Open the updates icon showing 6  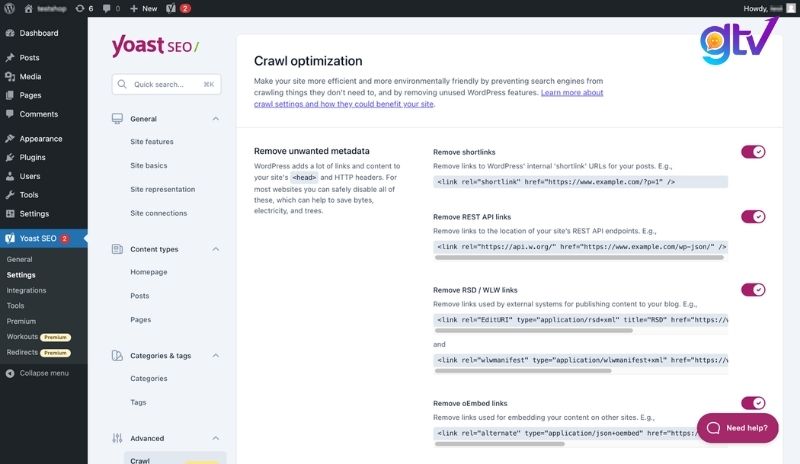click(84, 9)
